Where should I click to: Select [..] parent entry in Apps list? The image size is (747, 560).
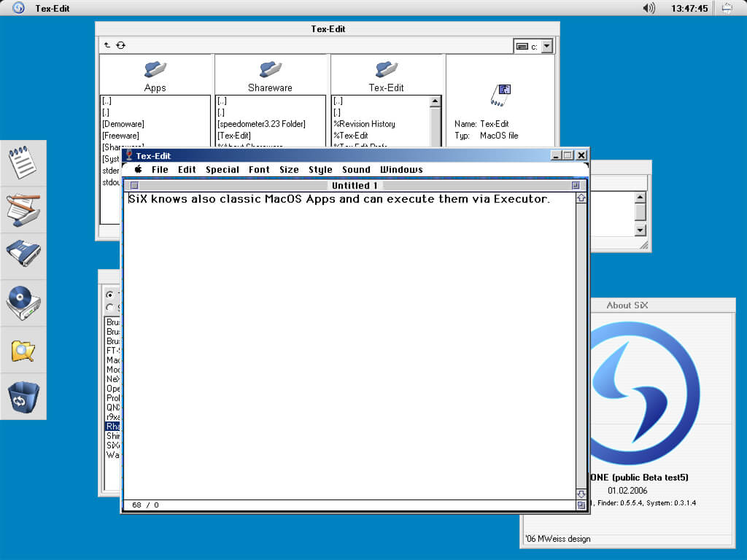(x=107, y=101)
